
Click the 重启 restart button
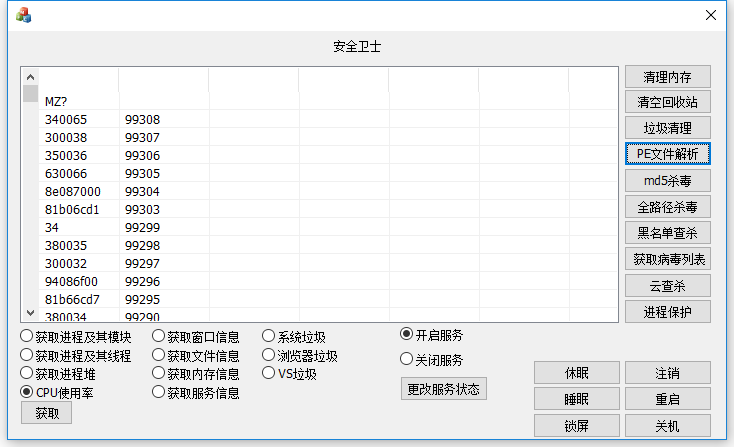667,399
